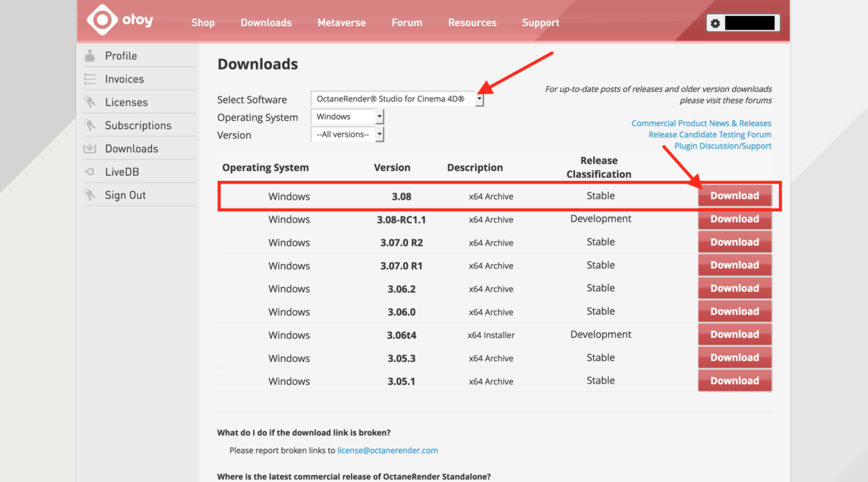Download version 3.07.0 R2
868x482 pixels.
pos(735,242)
